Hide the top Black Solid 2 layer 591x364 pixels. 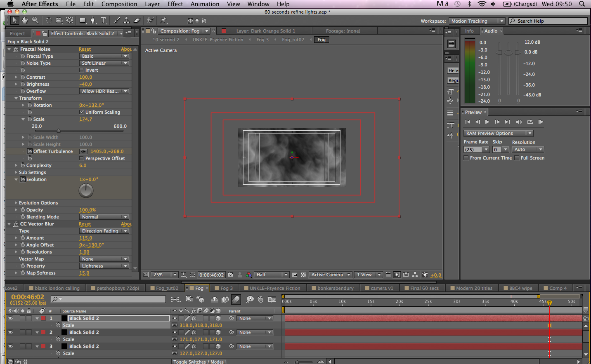(x=10, y=318)
